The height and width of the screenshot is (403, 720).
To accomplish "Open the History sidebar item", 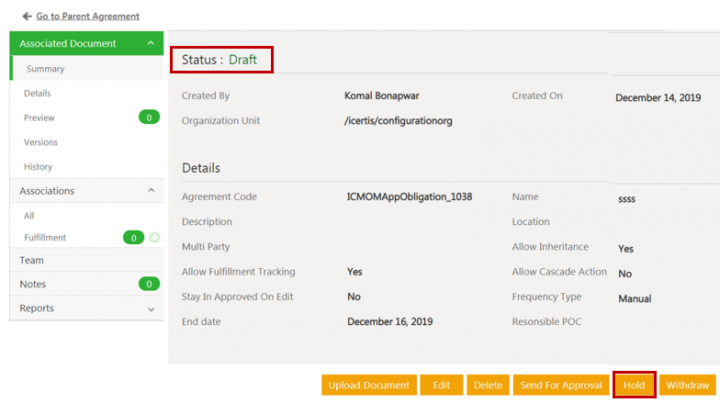I will pos(38,167).
